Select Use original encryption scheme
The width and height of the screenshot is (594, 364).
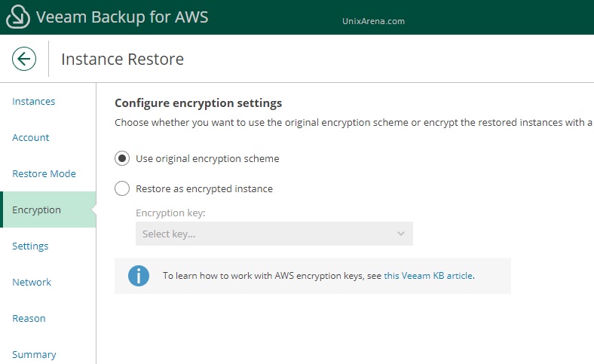click(122, 158)
